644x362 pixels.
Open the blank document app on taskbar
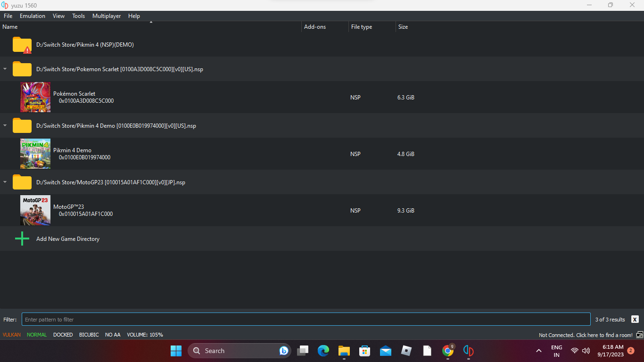point(427,351)
